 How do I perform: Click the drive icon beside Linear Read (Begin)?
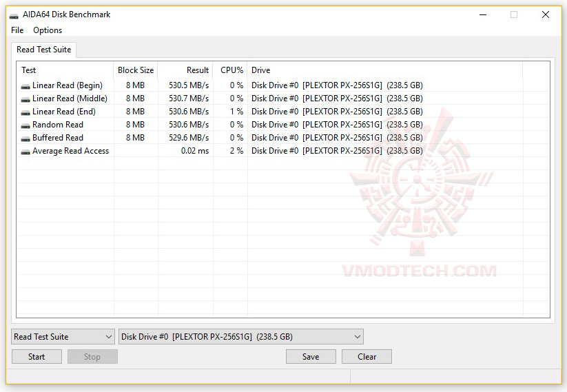click(25, 86)
